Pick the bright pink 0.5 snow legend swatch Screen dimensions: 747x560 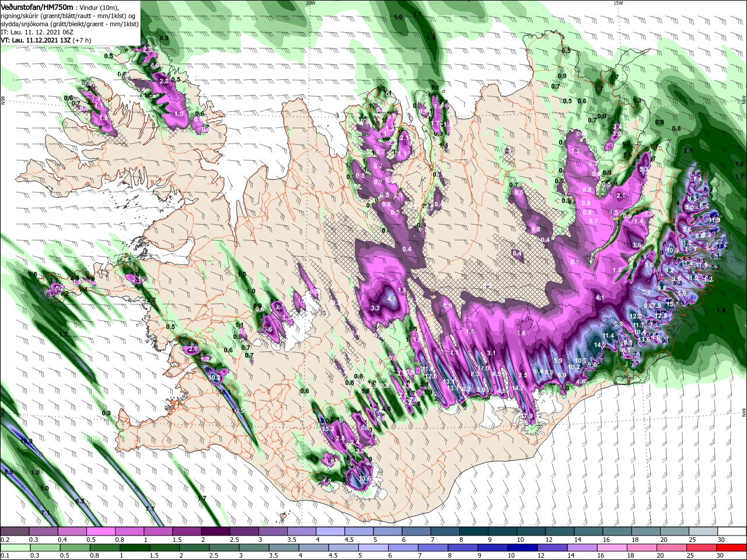(x=100, y=531)
